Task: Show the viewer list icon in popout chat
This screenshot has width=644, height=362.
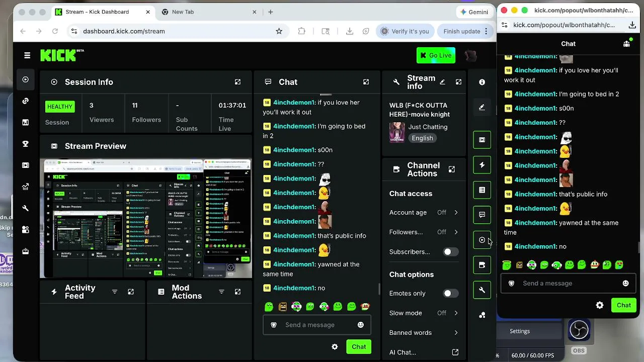Action: [x=626, y=44]
